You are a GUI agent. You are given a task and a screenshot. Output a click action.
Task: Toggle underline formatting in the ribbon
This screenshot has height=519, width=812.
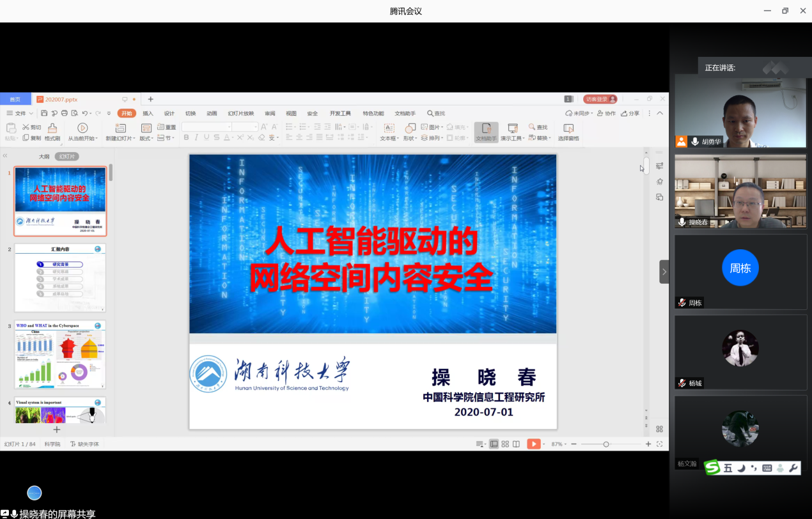click(207, 138)
